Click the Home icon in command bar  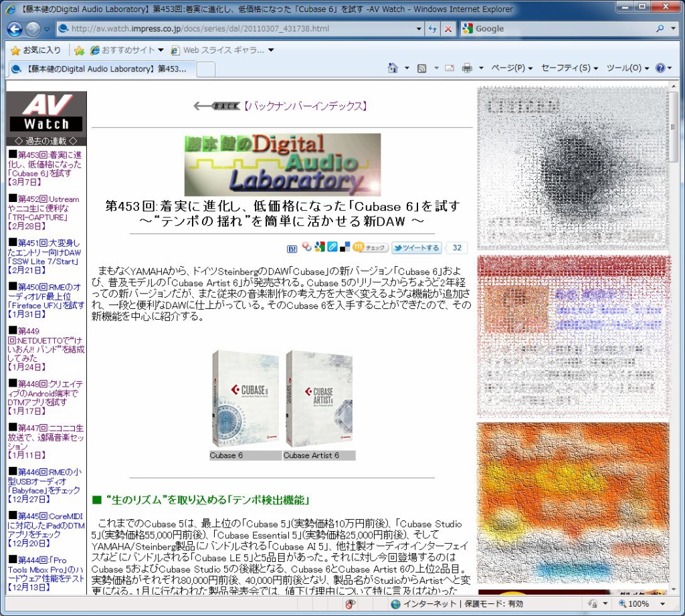pos(393,68)
